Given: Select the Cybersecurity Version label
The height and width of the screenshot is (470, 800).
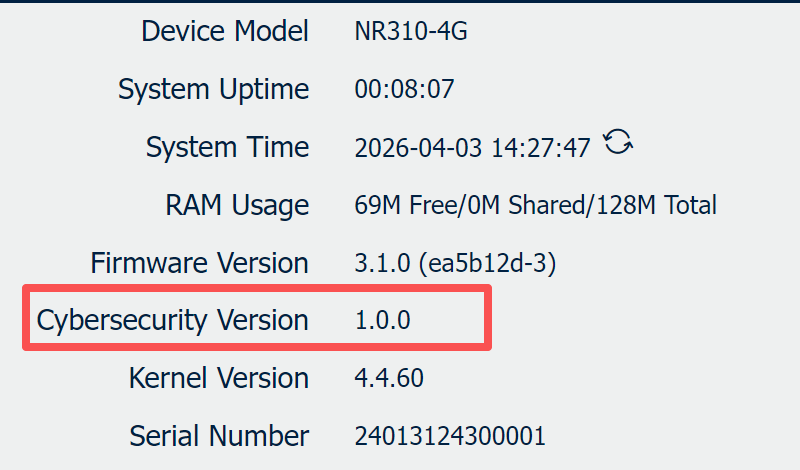Looking at the screenshot, I should [172, 321].
